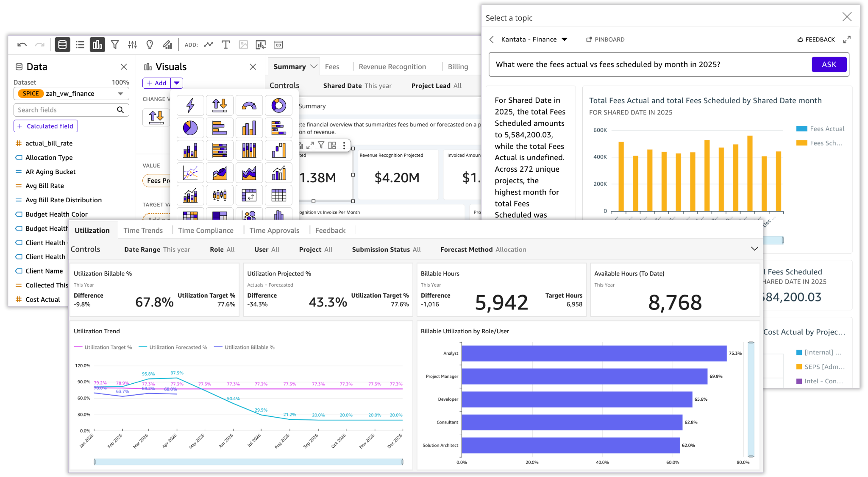Open the dropdown arrow beside Add button
This screenshot has width=868, height=477.
coord(177,83)
